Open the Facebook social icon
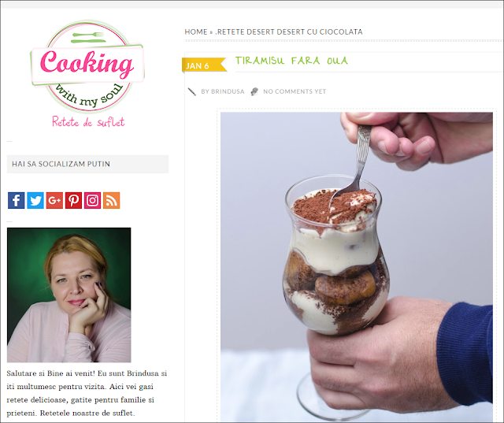 (16, 200)
